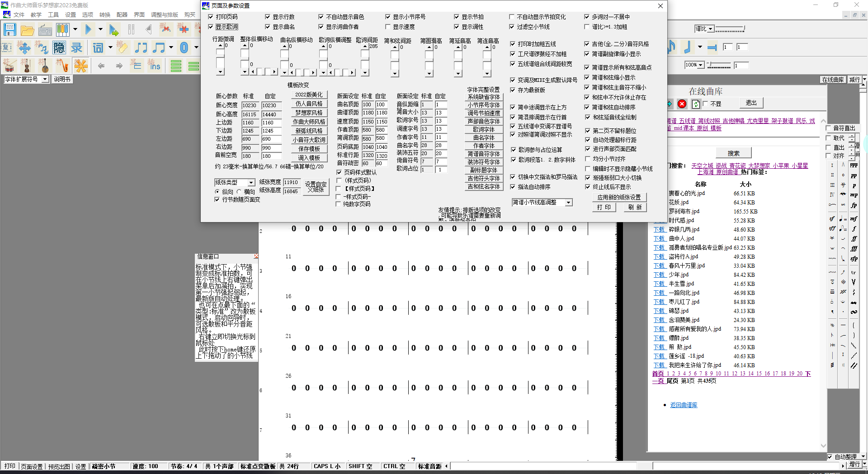Click the 保存模板 button
Image resolution: width=868 pixels, height=474 pixels.
pos(309,149)
